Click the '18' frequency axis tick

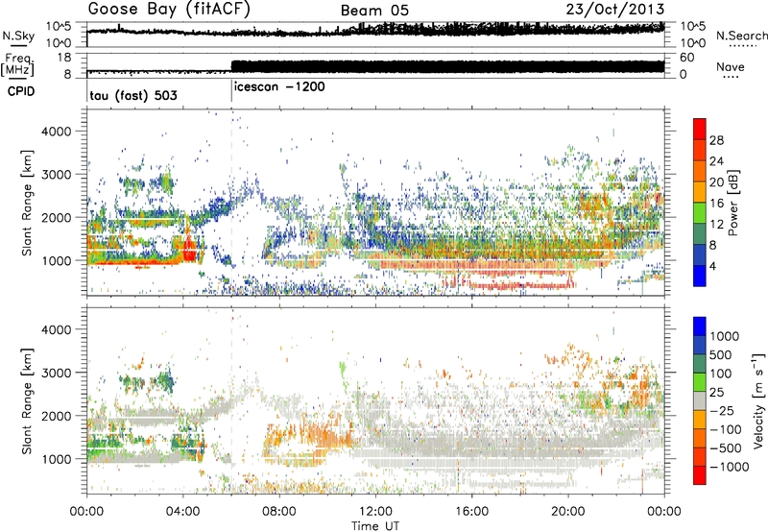tap(64, 58)
